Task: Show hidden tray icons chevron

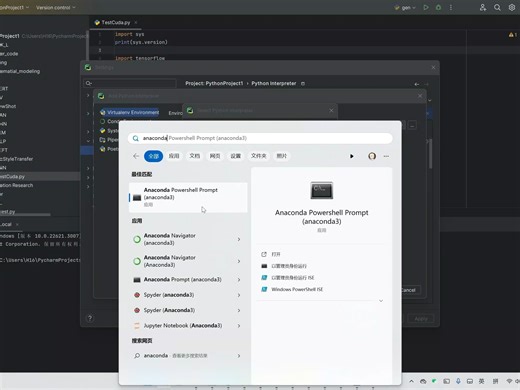Action: point(411,381)
